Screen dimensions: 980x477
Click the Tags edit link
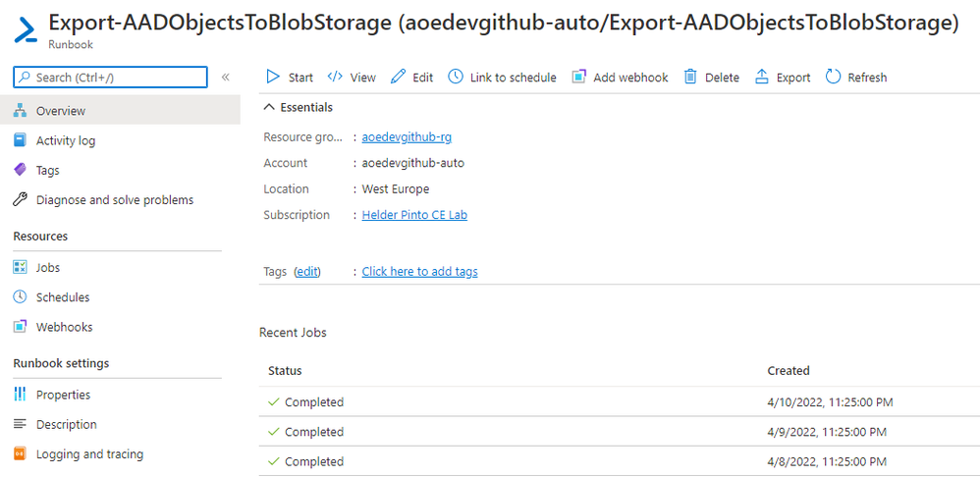tap(307, 272)
